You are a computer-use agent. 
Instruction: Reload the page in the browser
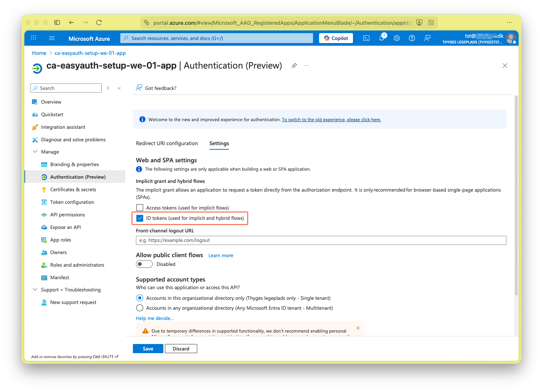(x=99, y=22)
